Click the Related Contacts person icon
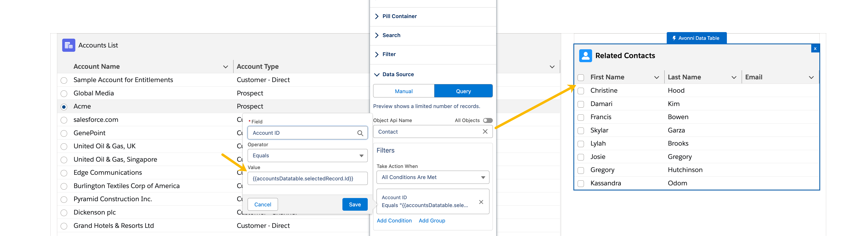Viewport: 868px width, 236px height. point(585,56)
